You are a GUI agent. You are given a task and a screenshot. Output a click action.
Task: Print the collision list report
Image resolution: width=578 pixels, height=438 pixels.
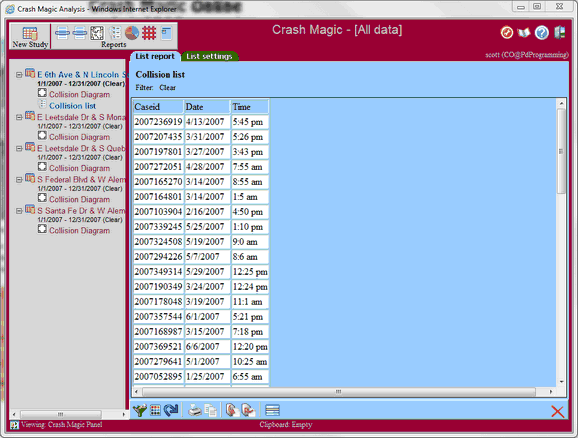pyautogui.click(x=195, y=410)
